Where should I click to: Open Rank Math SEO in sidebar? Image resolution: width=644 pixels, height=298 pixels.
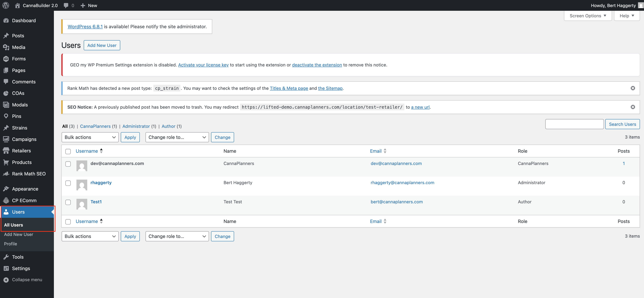pos(29,174)
